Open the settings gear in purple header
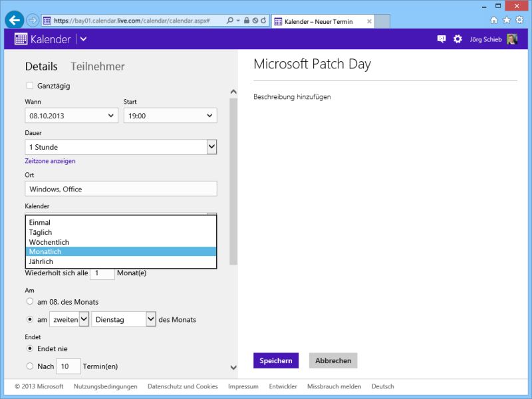The height and width of the screenshot is (399, 532). click(x=458, y=39)
